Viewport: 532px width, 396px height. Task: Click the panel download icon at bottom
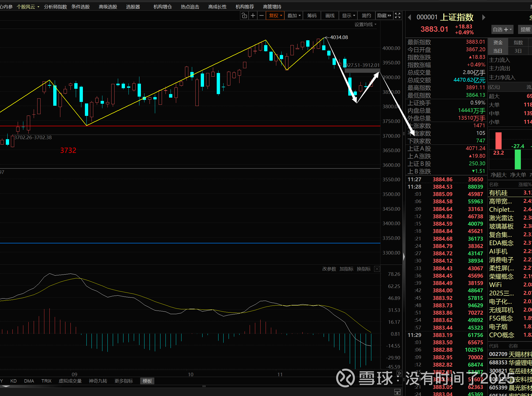coord(397,392)
